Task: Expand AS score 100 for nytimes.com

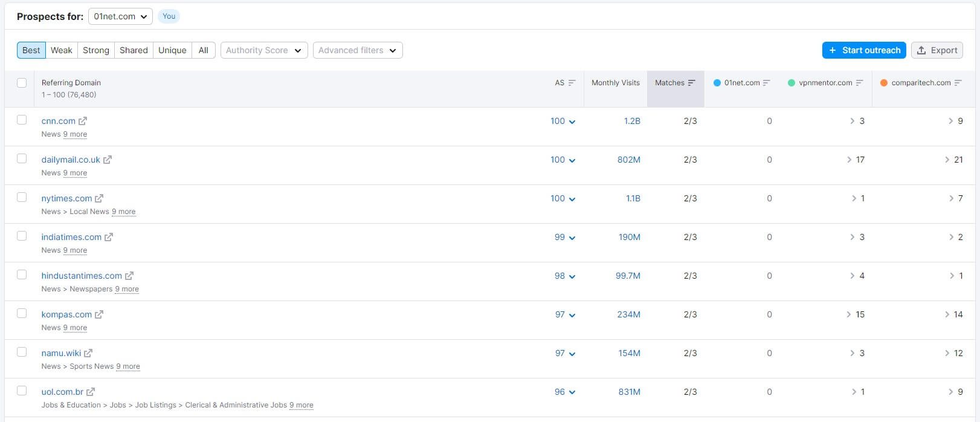Action: tap(563, 198)
